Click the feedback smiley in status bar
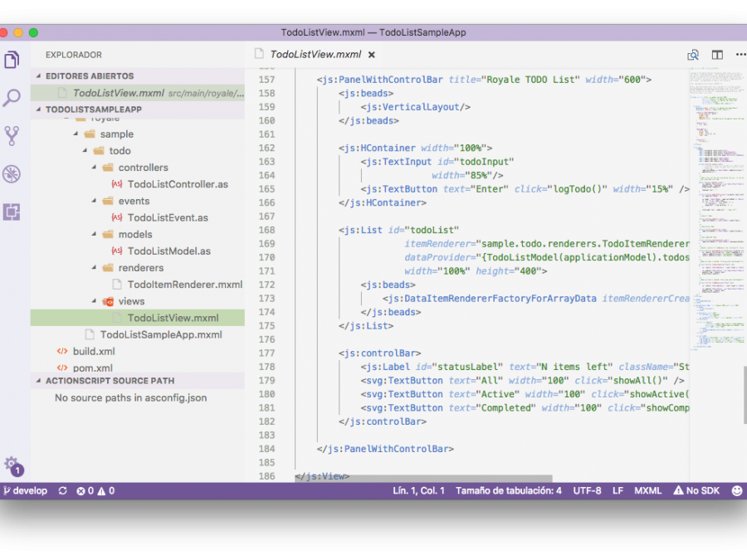Image resolution: width=747 pixels, height=560 pixels. pyautogui.click(x=736, y=491)
